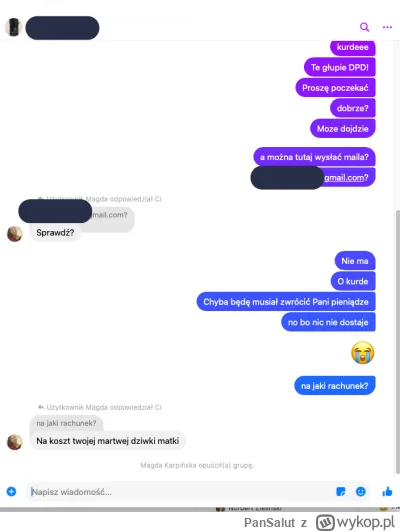Screen dimensions: 400x532
Task: Open the conversation search magnifier icon
Action: [364, 27]
